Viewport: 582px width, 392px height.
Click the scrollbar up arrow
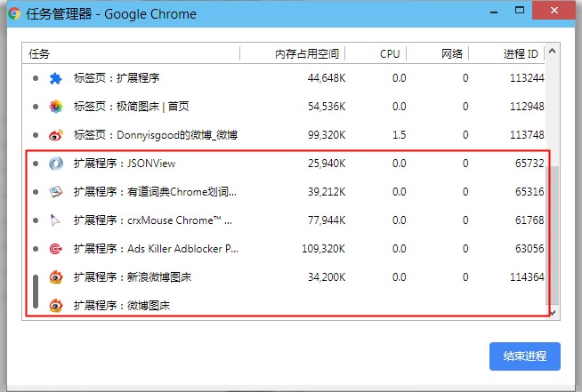coord(553,52)
